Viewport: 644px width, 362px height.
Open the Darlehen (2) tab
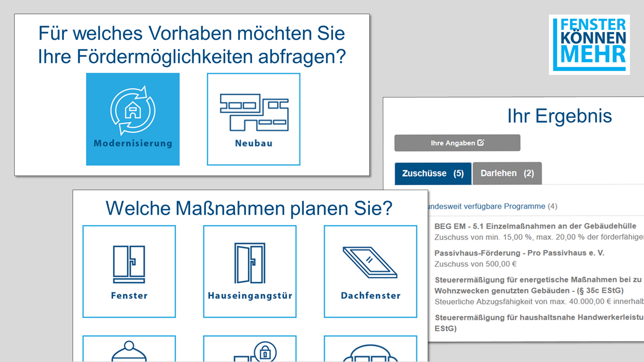click(x=507, y=173)
